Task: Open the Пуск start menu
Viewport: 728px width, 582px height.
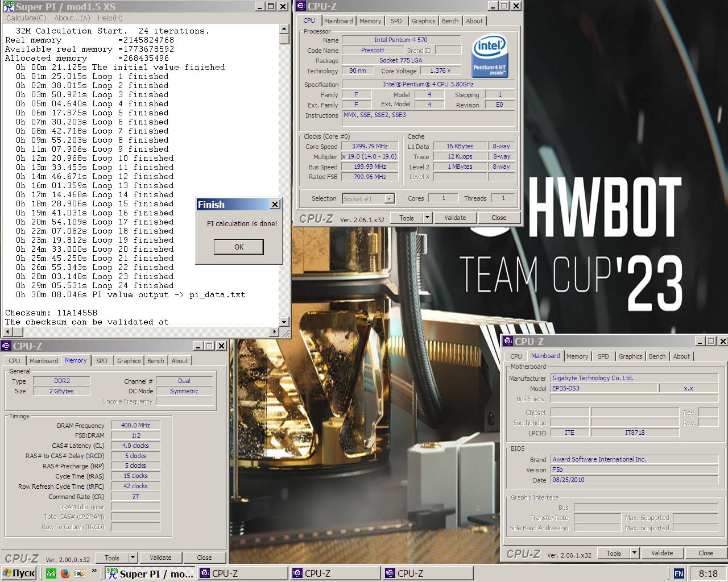Action: (19, 573)
